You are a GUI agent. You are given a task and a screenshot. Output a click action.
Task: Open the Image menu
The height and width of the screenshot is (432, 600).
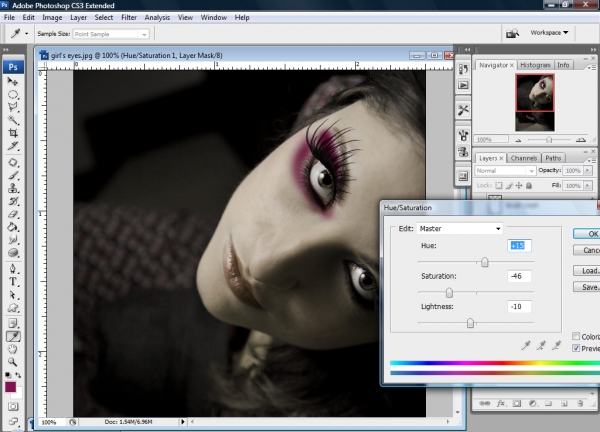[x=52, y=18]
